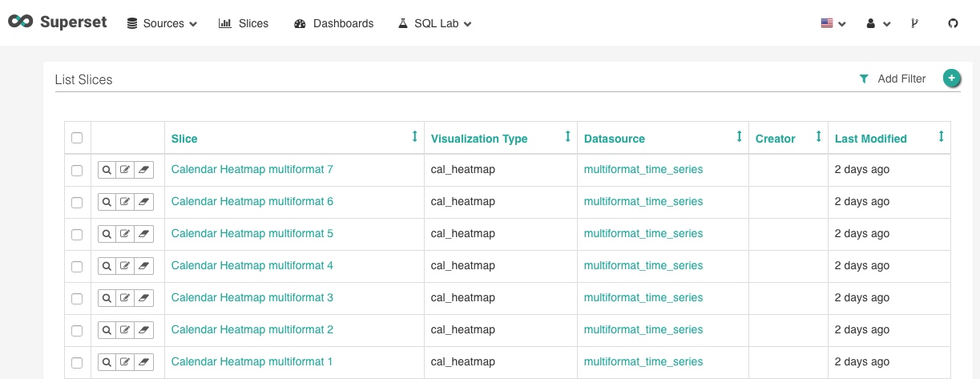Screen dimensions: 980x379
Task: Click the Datasource column header text
Action: tap(615, 139)
